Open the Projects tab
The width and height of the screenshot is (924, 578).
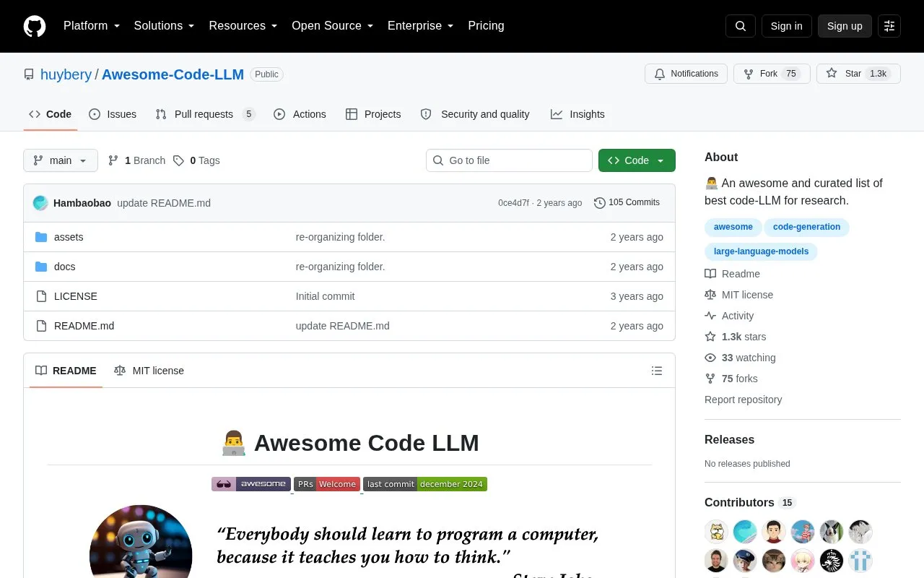pyautogui.click(x=373, y=114)
